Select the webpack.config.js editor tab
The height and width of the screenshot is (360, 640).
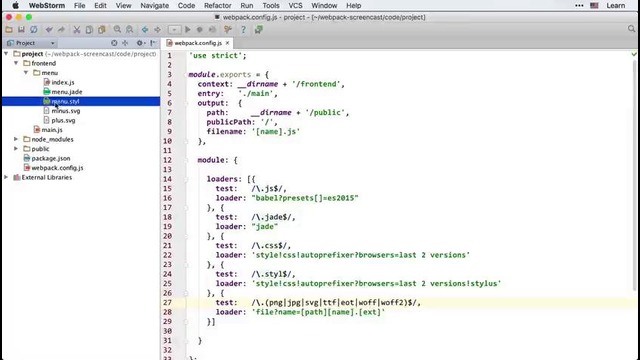tap(198, 43)
